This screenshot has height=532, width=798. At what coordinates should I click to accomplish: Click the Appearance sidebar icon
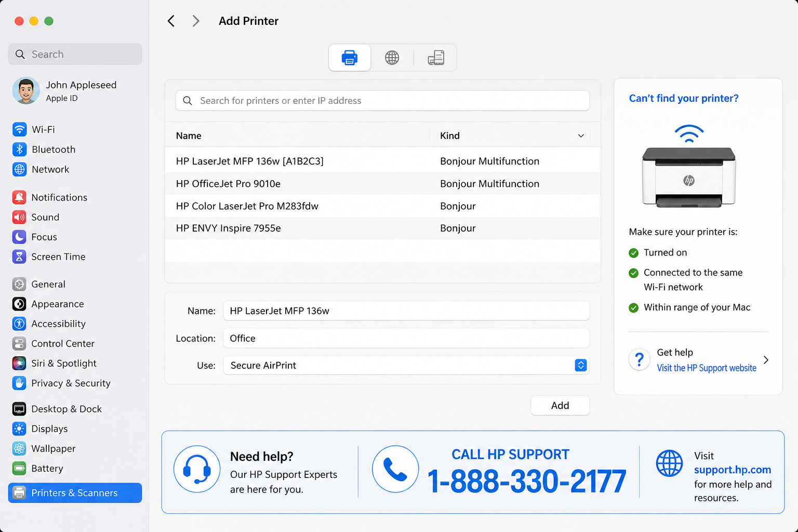[x=19, y=304]
